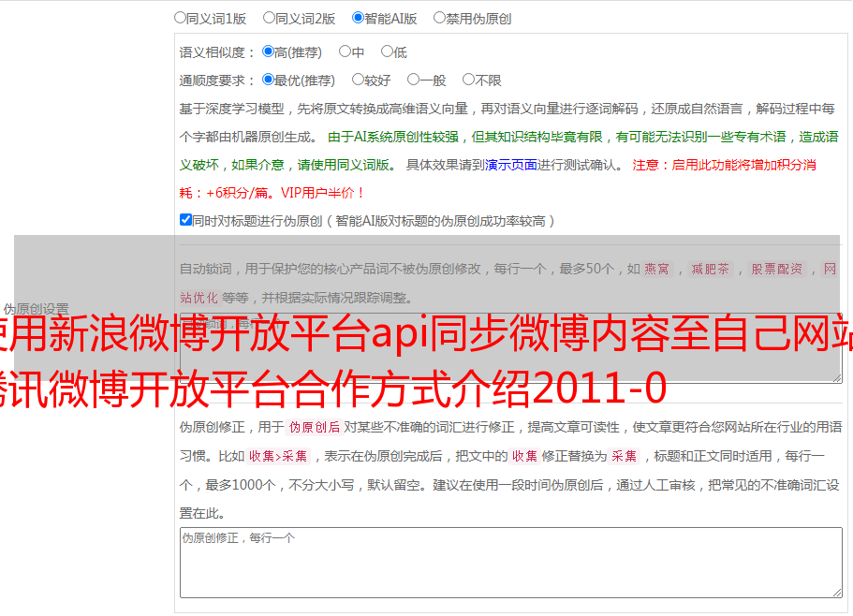Choose the 智能AI版 radio option
Viewport: 853px width, 616px height.
[358, 18]
